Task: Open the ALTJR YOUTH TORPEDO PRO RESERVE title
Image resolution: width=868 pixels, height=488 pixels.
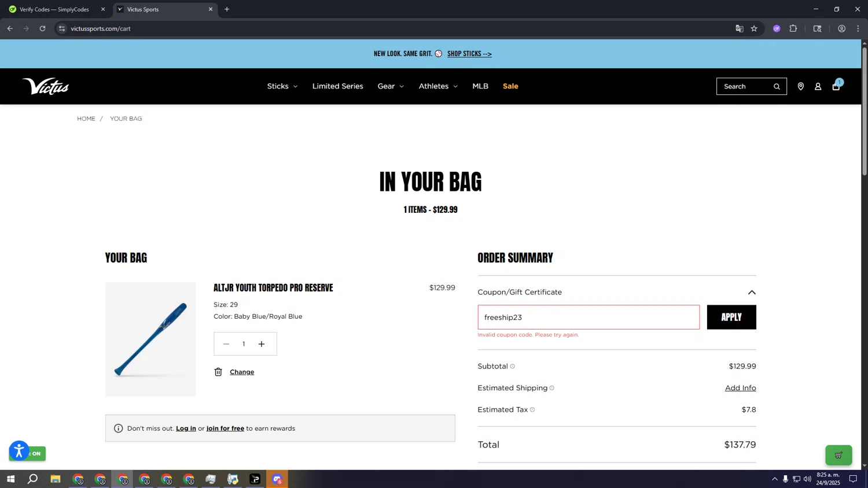Action: 273,288
